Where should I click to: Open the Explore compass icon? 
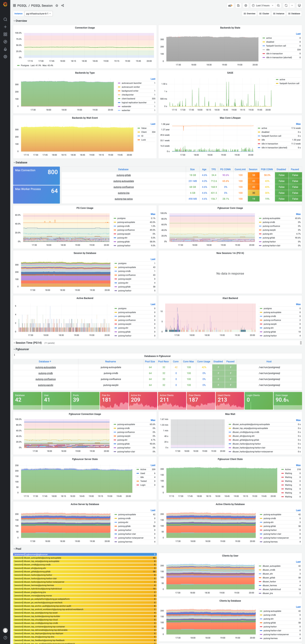pos(5,42)
